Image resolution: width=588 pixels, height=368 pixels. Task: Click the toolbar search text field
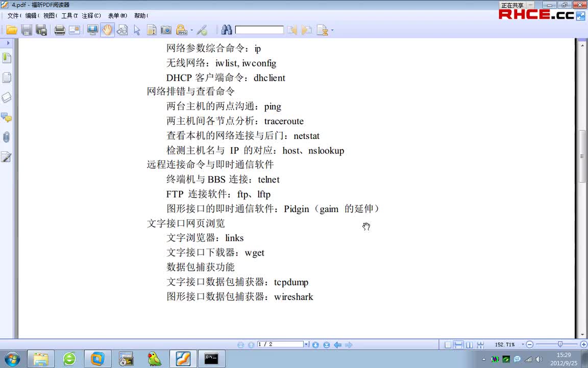(x=259, y=30)
